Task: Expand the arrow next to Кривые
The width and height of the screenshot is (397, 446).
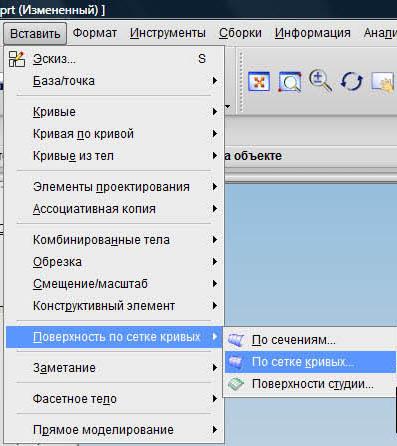Action: [215, 112]
